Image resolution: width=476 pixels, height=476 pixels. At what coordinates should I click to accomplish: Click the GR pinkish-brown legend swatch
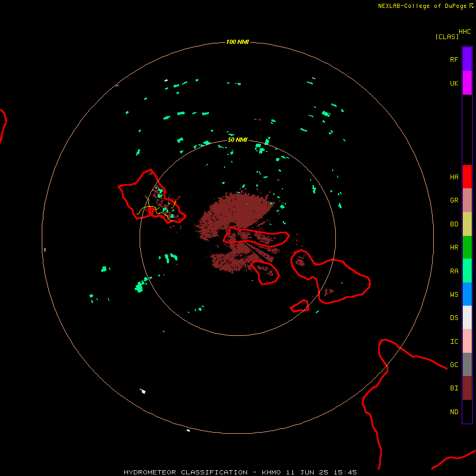click(x=467, y=200)
